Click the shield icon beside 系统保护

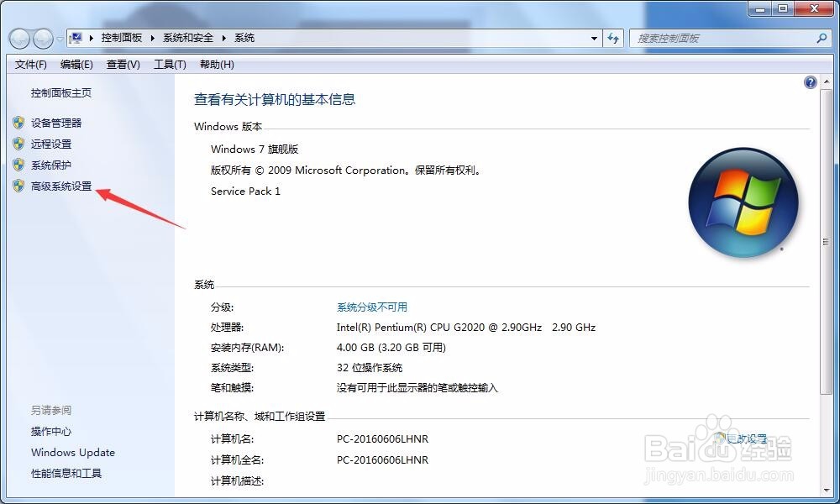click(x=18, y=165)
